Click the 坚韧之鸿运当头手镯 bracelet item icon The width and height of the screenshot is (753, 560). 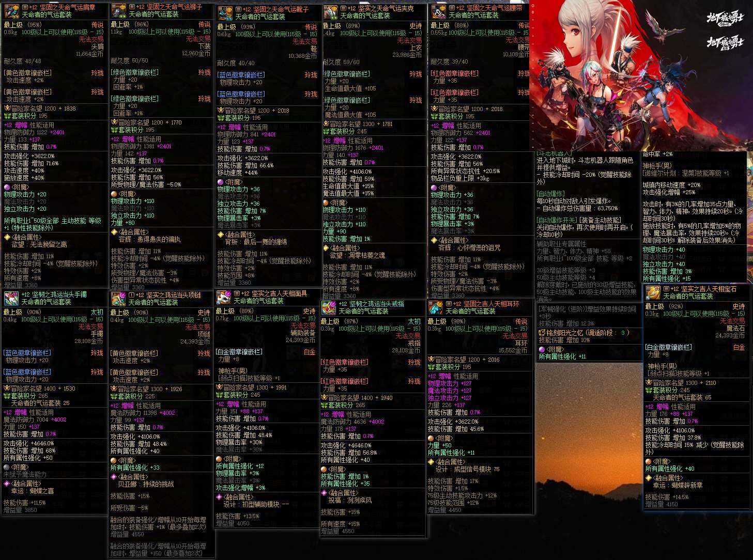(11, 298)
